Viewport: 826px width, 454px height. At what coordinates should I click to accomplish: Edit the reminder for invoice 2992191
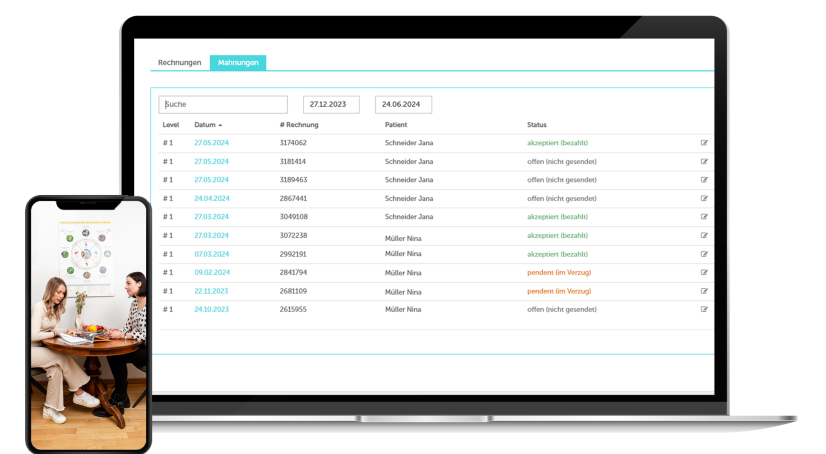point(704,254)
